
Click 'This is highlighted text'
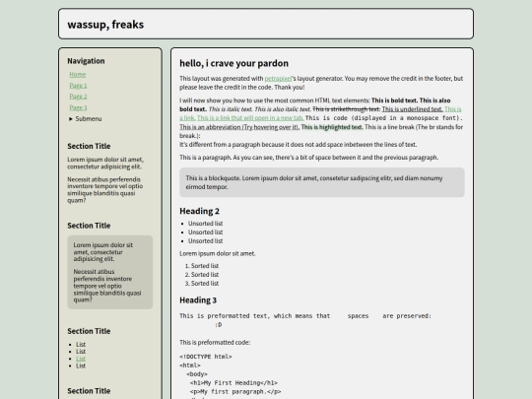332,127
